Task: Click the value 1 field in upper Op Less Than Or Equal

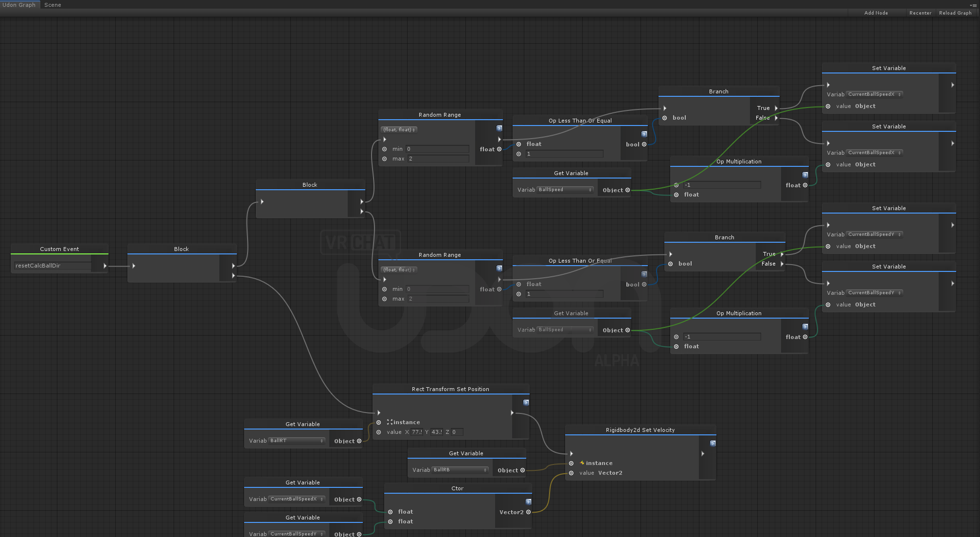Action: [x=564, y=154]
